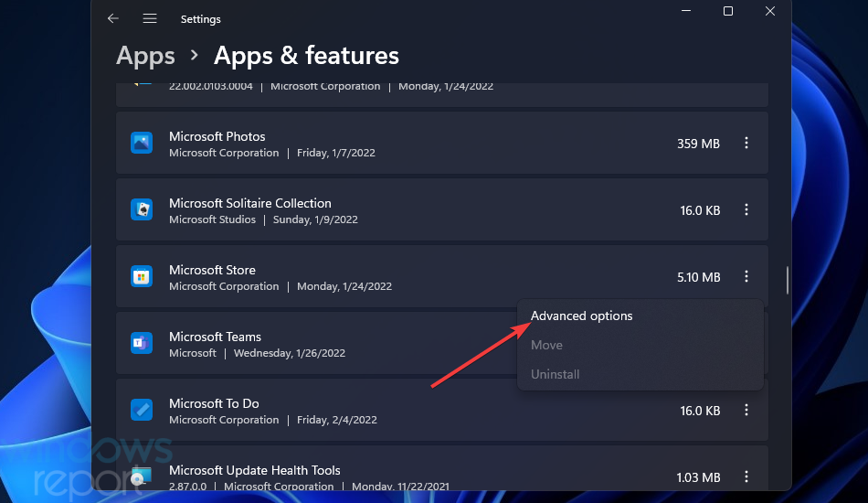Maximize the Settings window

tap(728, 11)
